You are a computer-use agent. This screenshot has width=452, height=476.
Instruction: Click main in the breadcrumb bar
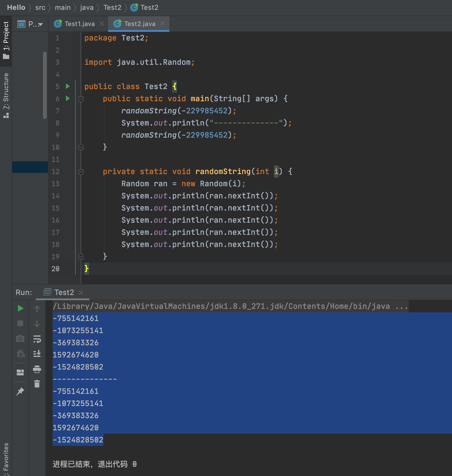point(63,8)
